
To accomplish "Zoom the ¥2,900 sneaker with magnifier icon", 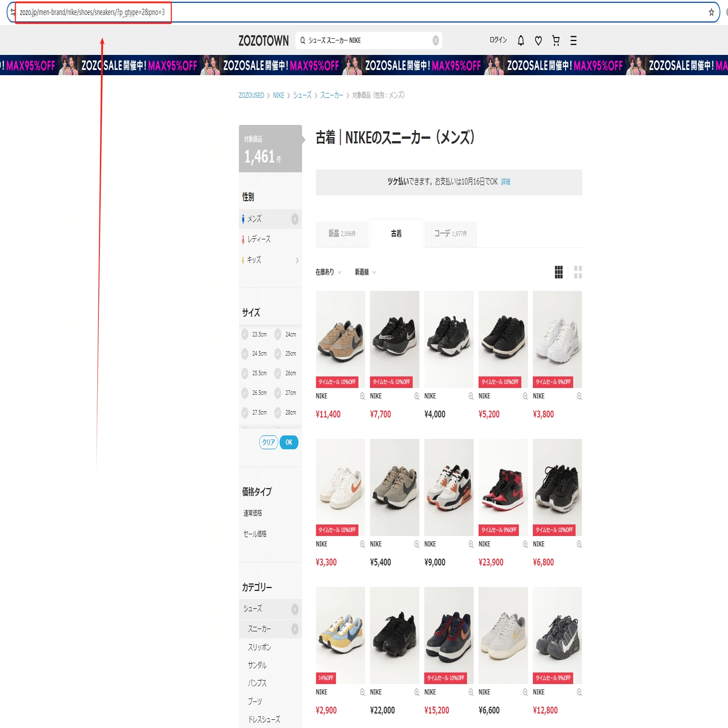I will (x=363, y=692).
